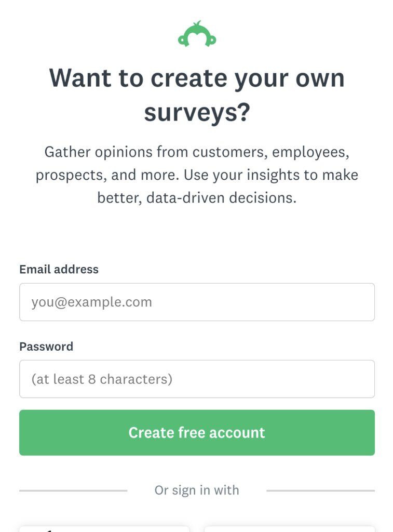Select the Password input field
The image size is (393, 532).
(197, 379)
